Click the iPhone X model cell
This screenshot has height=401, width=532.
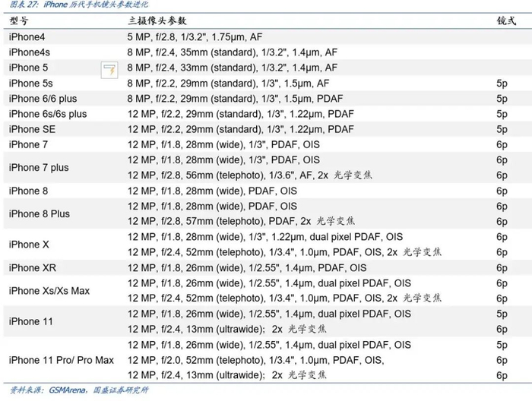click(x=29, y=245)
